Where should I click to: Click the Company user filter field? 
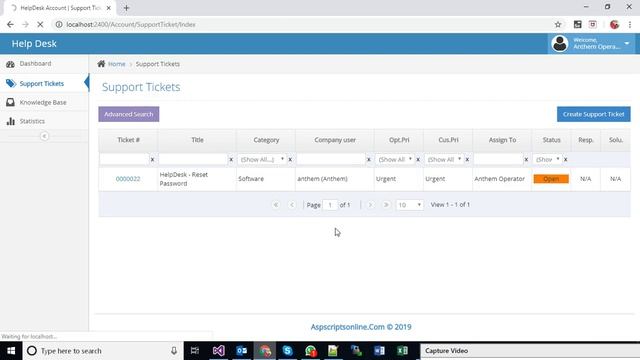click(x=331, y=159)
